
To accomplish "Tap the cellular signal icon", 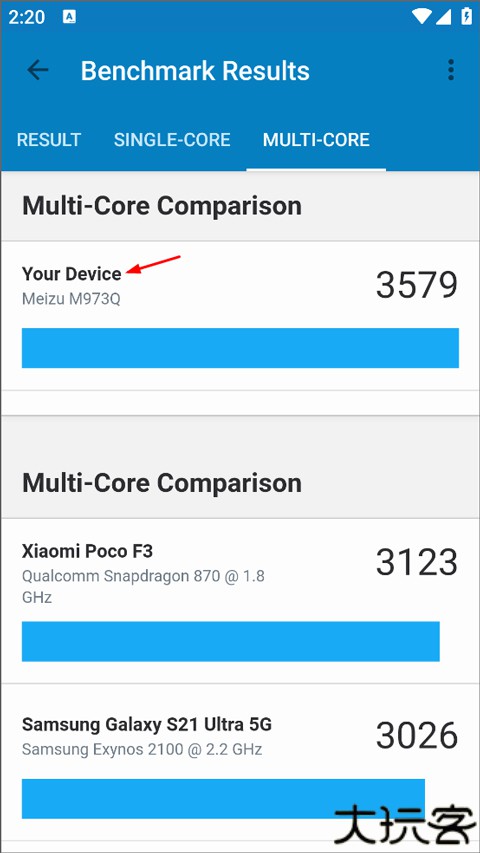I will tap(444, 17).
